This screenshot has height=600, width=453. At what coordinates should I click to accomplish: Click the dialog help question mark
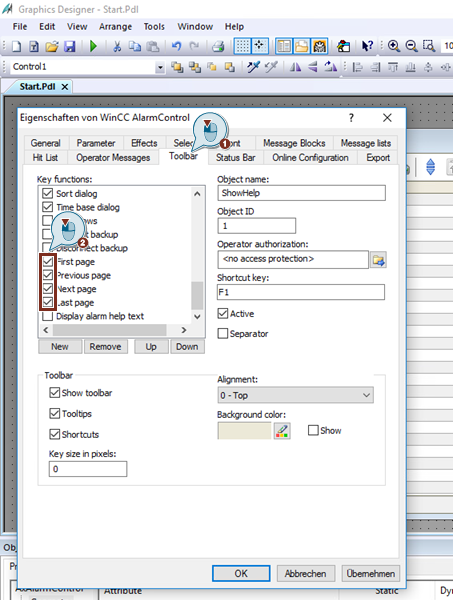tap(351, 117)
